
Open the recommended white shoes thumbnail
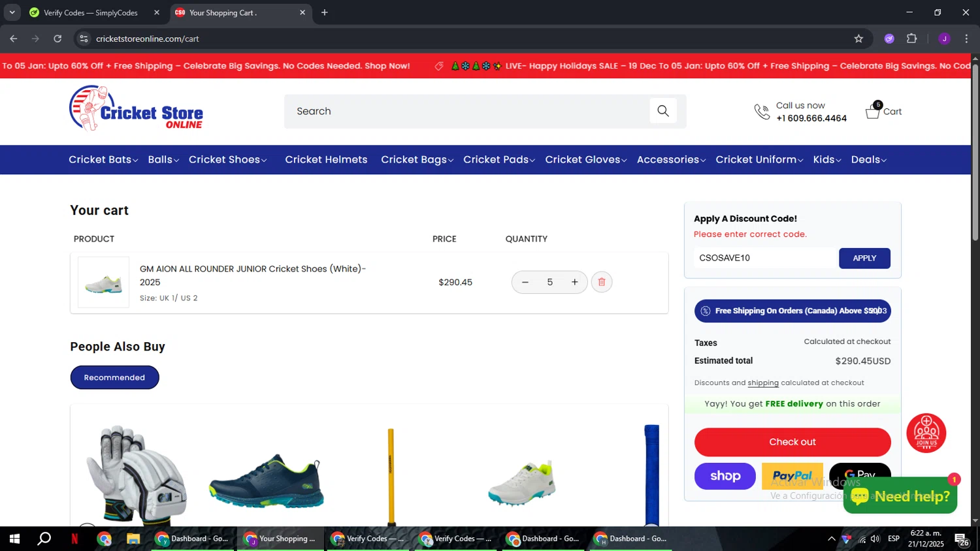(x=522, y=482)
